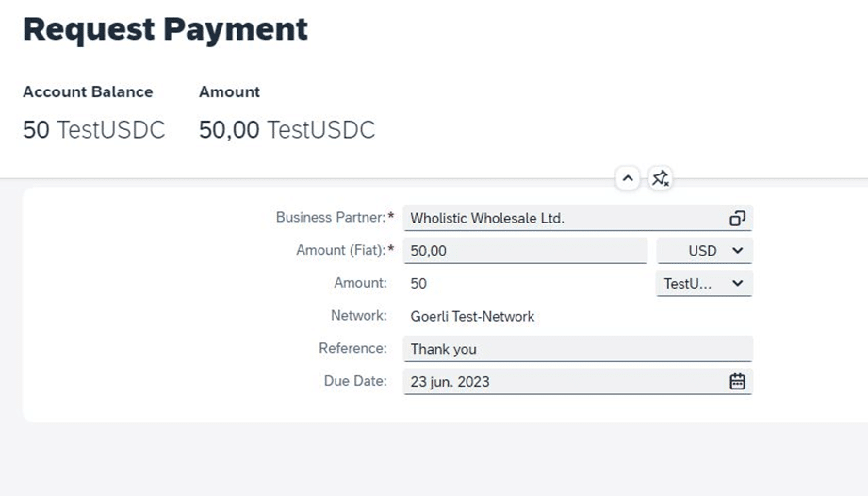The height and width of the screenshot is (496, 868).
Task: Click the Business Partner input field
Action: tap(578, 218)
